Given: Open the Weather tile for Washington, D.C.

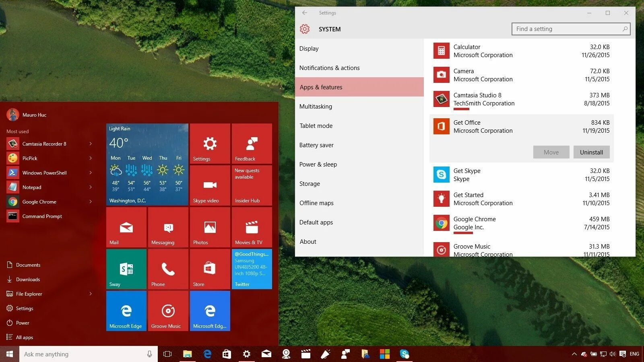Looking at the screenshot, I should (147, 165).
